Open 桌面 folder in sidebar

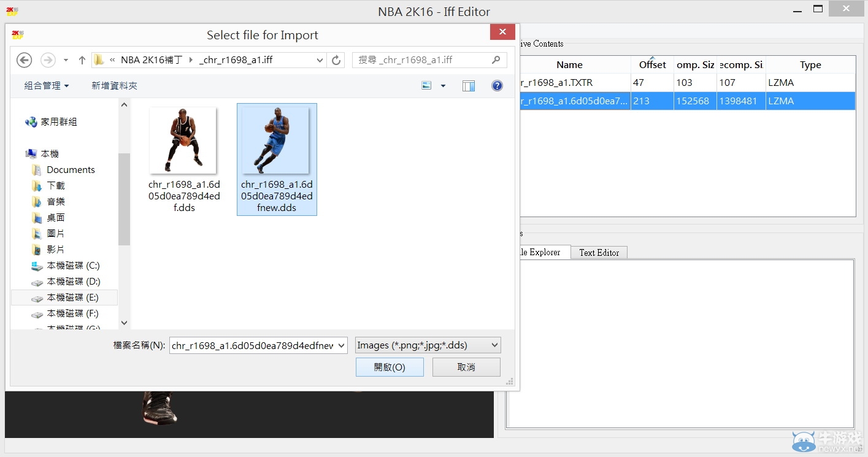coord(55,218)
